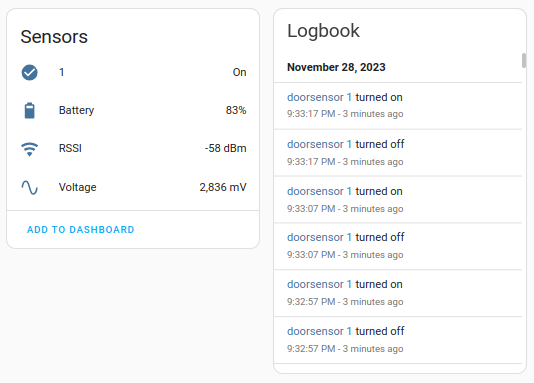Click the Battery label text
This screenshot has height=383, width=534.
click(x=76, y=110)
